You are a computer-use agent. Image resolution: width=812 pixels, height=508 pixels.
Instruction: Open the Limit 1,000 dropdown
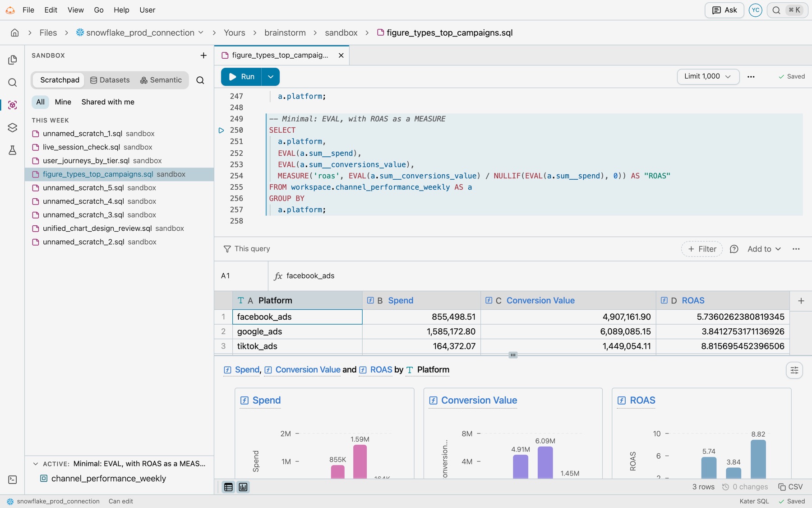[x=708, y=77]
